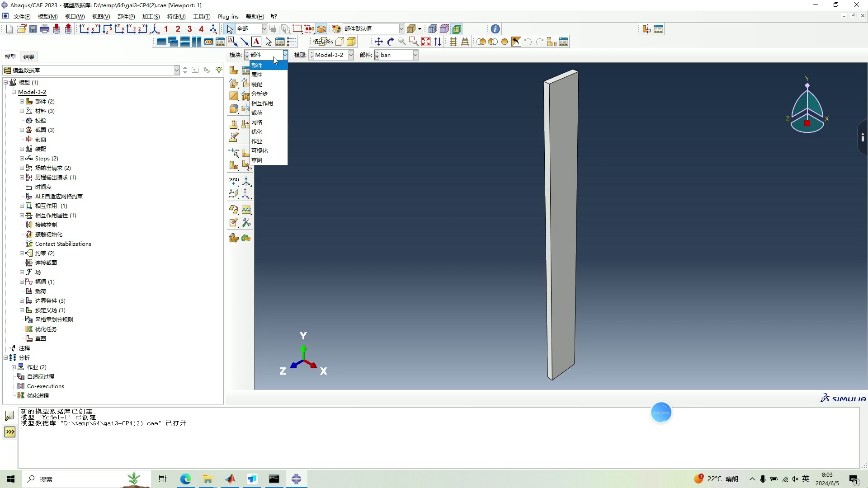
Task: Open the Query information icon
Action: point(495,29)
